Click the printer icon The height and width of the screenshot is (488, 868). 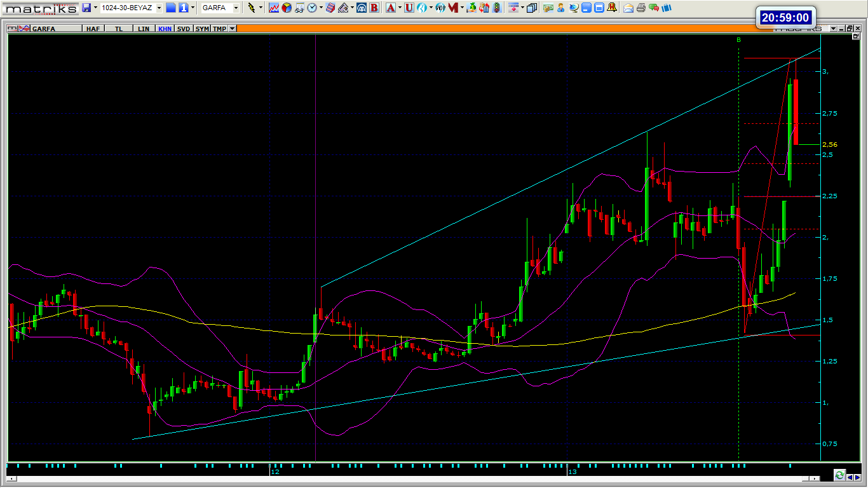[641, 8]
